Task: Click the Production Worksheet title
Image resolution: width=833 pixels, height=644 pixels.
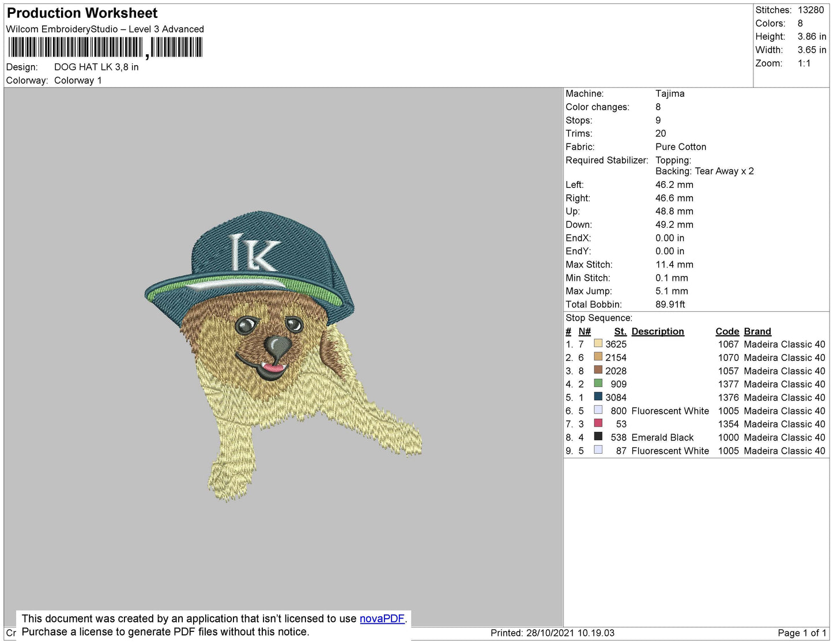Action: (x=82, y=13)
